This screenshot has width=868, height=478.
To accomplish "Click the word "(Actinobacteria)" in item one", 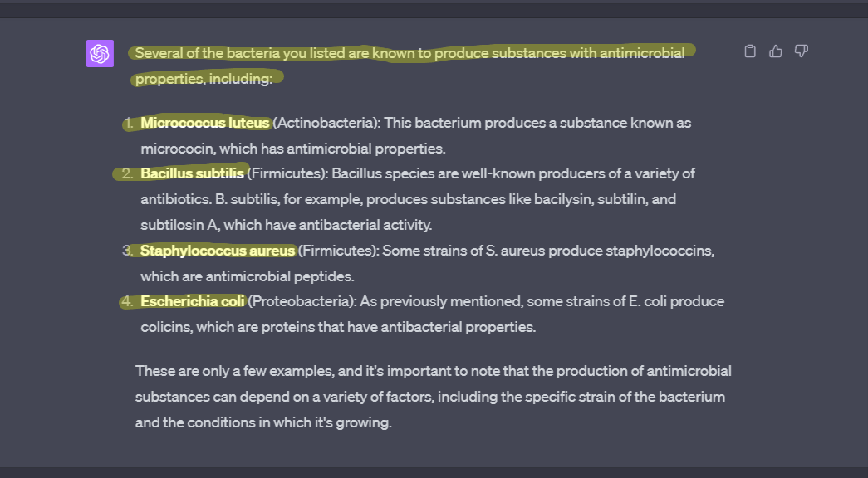I will click(x=326, y=123).
